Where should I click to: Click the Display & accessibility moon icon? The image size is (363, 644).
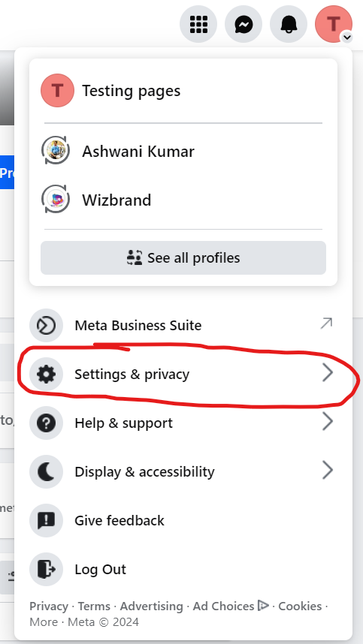pos(46,472)
